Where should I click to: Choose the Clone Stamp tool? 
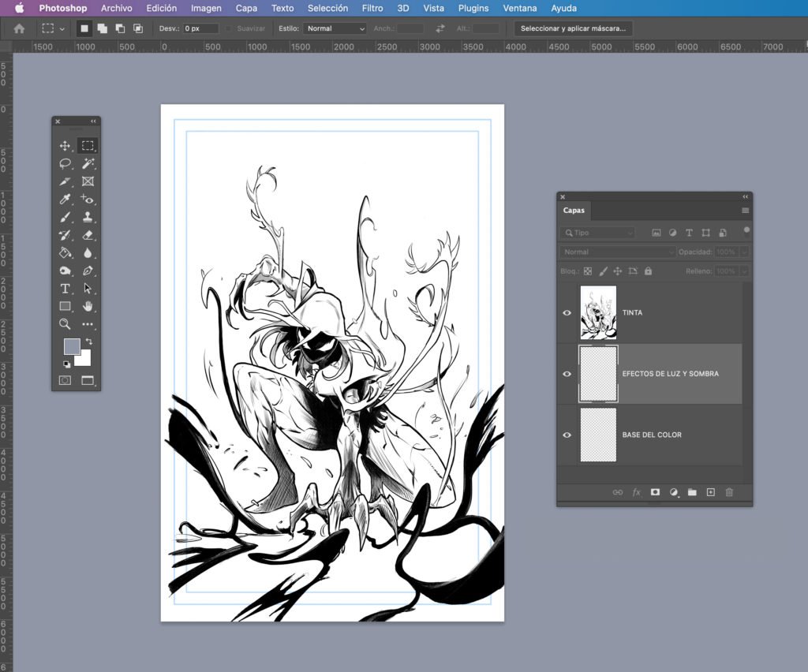[88, 217]
